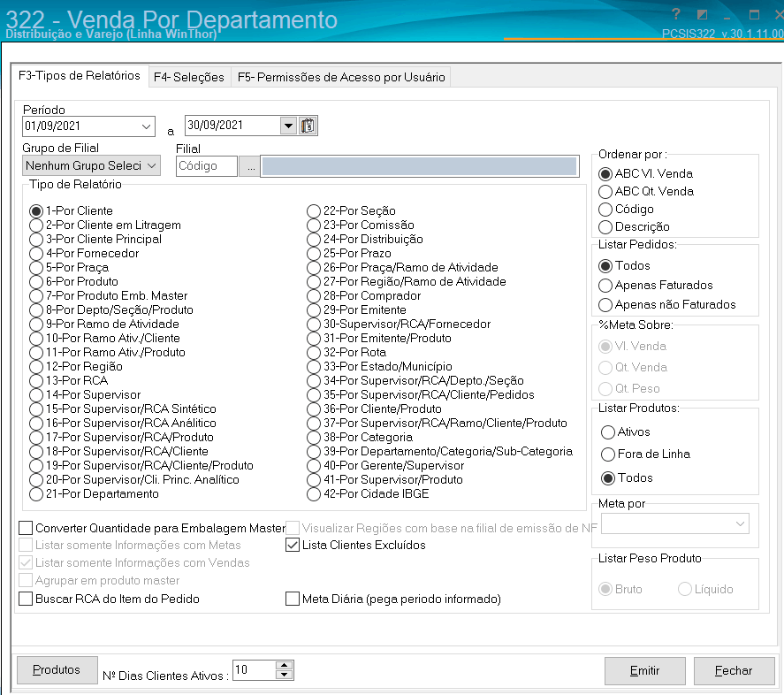Select report type 4-Por Fornecedor
This screenshot has height=695, width=784.
pos(36,254)
